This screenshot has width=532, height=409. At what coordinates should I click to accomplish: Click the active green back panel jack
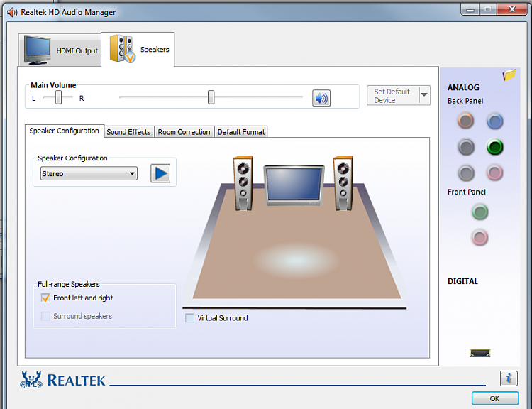point(494,147)
